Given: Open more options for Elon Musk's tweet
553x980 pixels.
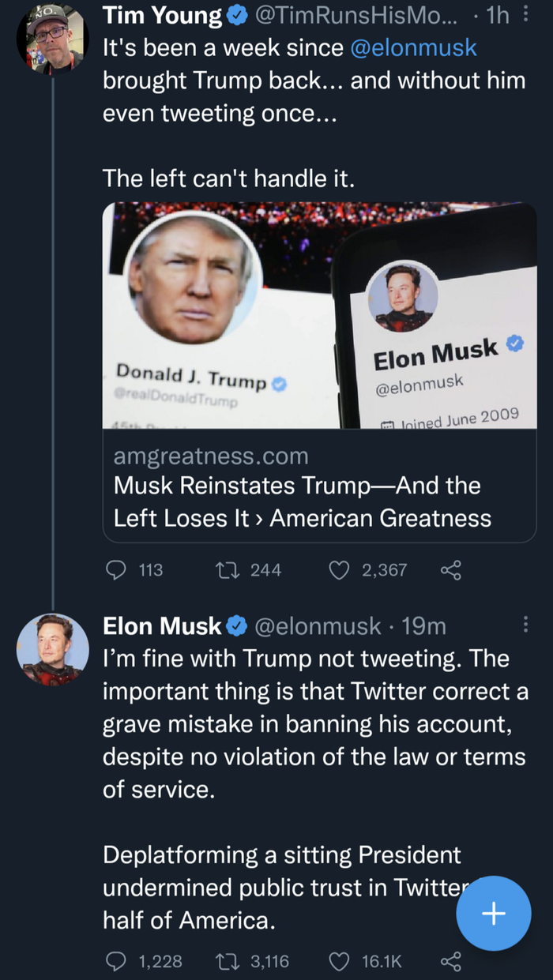Looking at the screenshot, I should tap(526, 625).
